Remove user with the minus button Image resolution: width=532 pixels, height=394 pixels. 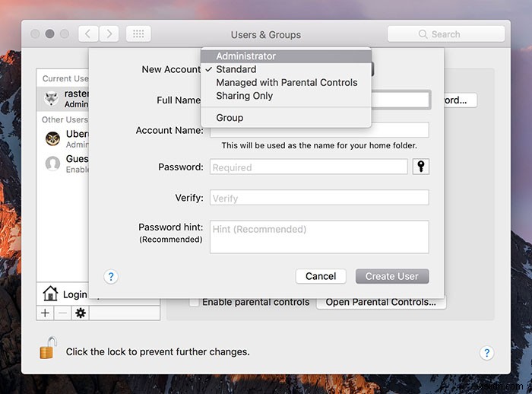point(63,313)
